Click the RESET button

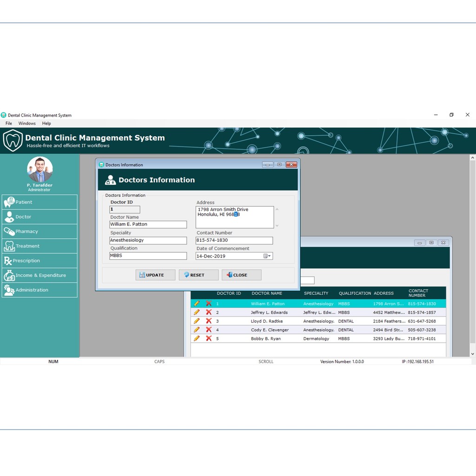coord(198,275)
